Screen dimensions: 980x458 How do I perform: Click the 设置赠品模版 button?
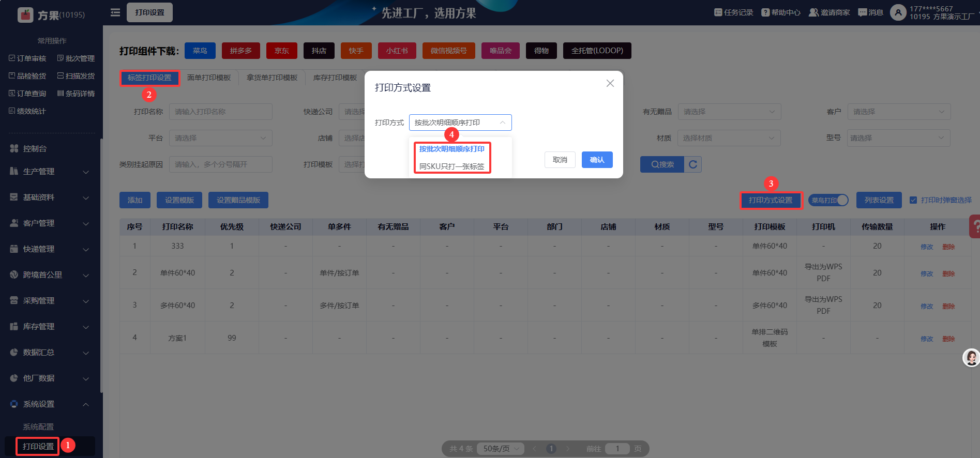point(238,200)
